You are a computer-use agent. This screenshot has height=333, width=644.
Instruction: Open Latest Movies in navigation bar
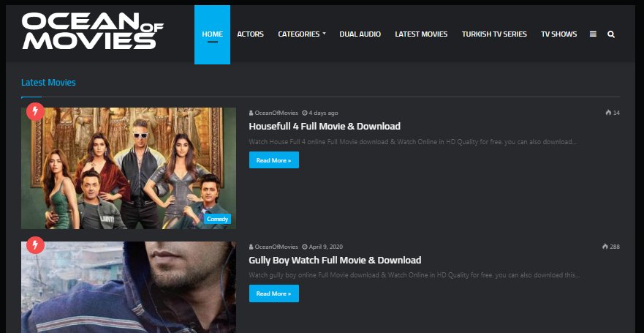[x=421, y=34]
